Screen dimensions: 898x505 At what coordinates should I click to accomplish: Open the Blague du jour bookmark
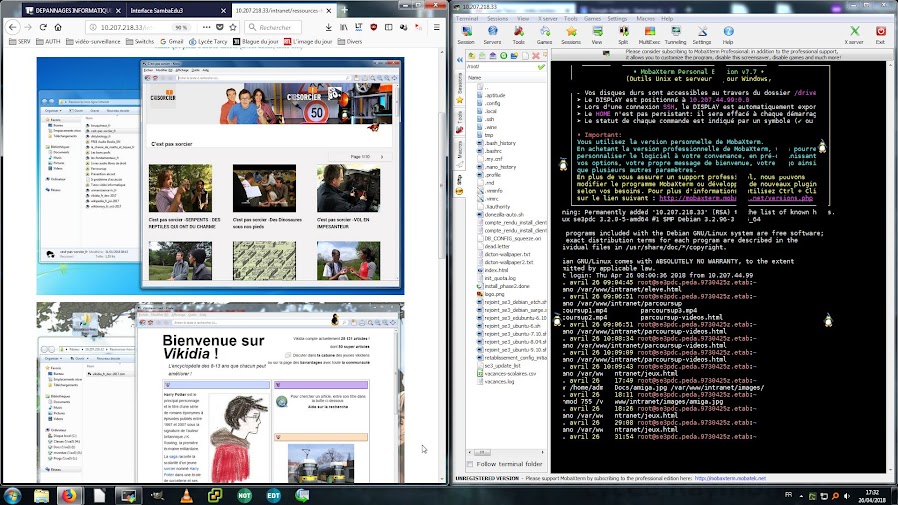coord(255,41)
